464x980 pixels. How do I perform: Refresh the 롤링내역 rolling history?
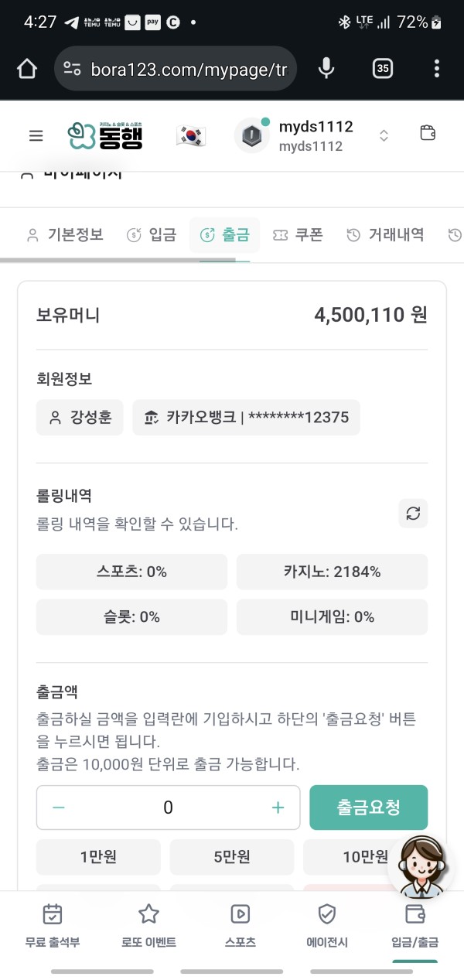(x=413, y=513)
